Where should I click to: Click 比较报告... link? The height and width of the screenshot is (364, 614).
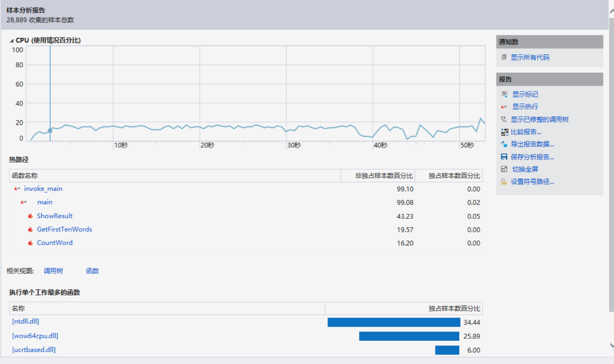(x=526, y=132)
